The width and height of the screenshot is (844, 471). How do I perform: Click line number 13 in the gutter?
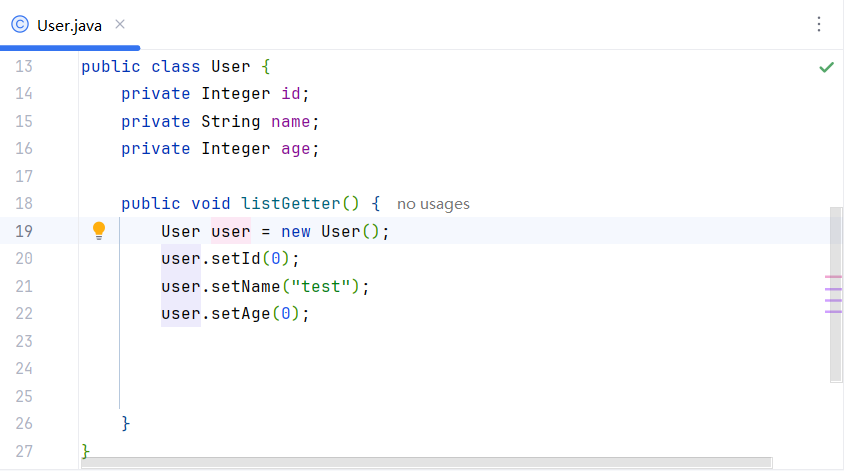pyautogui.click(x=23, y=67)
